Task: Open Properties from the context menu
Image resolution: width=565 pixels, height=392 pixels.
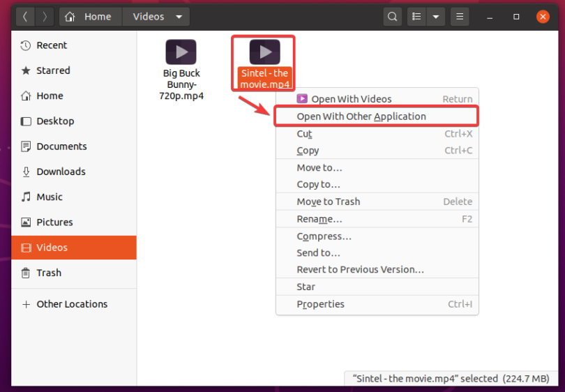Action: 377,304
